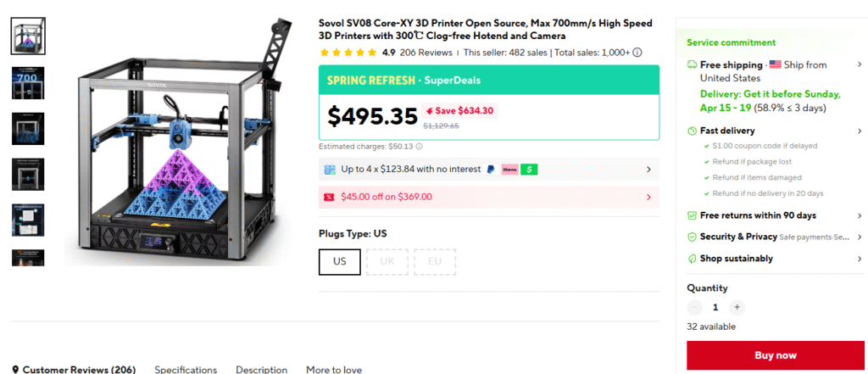
Task: Click the red coupon ticket icon
Action: (x=329, y=197)
